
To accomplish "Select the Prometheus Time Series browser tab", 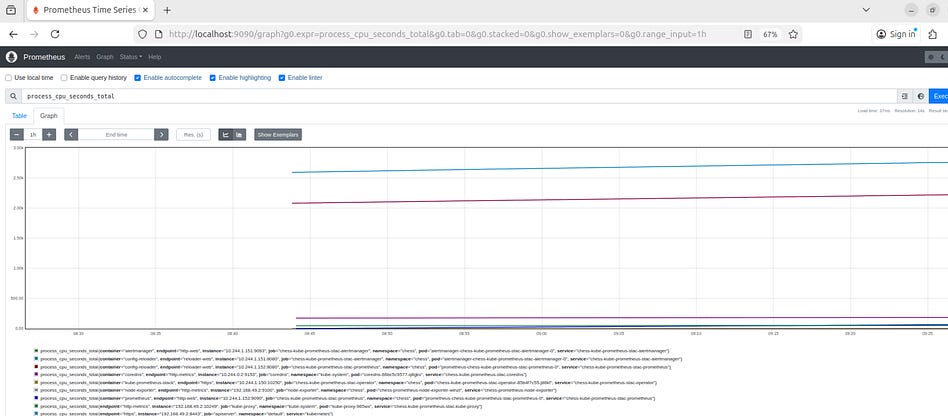I will pos(89,10).
